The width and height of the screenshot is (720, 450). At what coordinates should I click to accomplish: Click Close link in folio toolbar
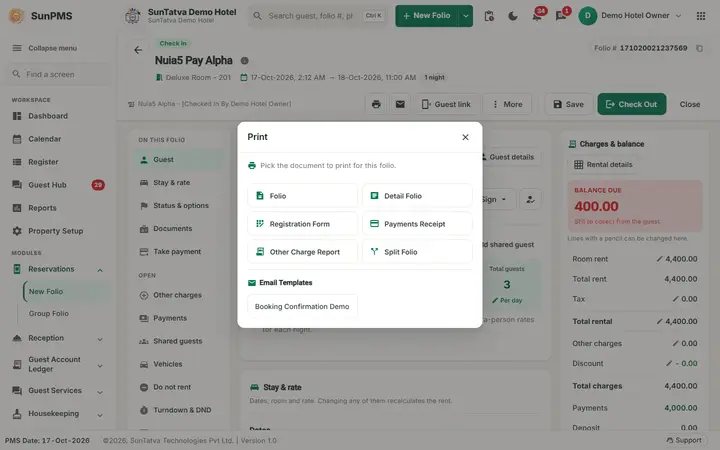690,104
